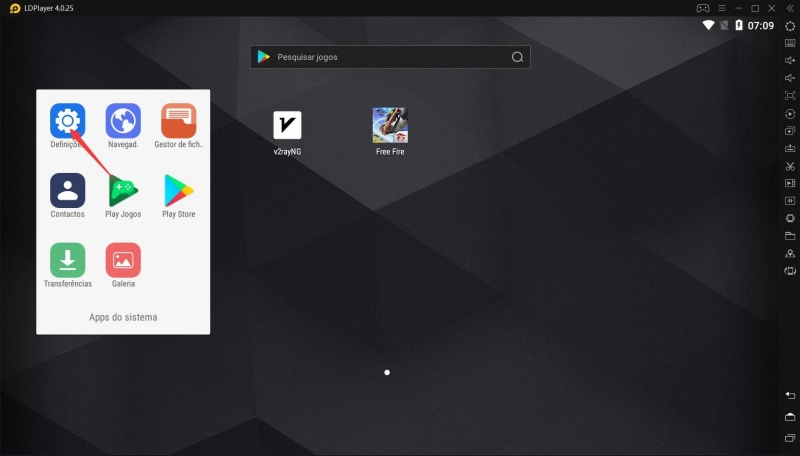Image resolution: width=800 pixels, height=456 pixels.
Task: Show recent apps via sidebar
Action: (x=790, y=438)
